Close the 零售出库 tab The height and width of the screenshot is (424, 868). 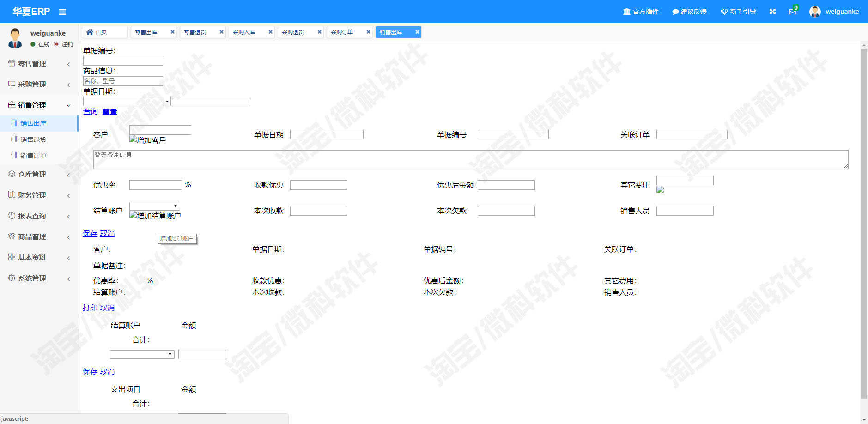173,32
